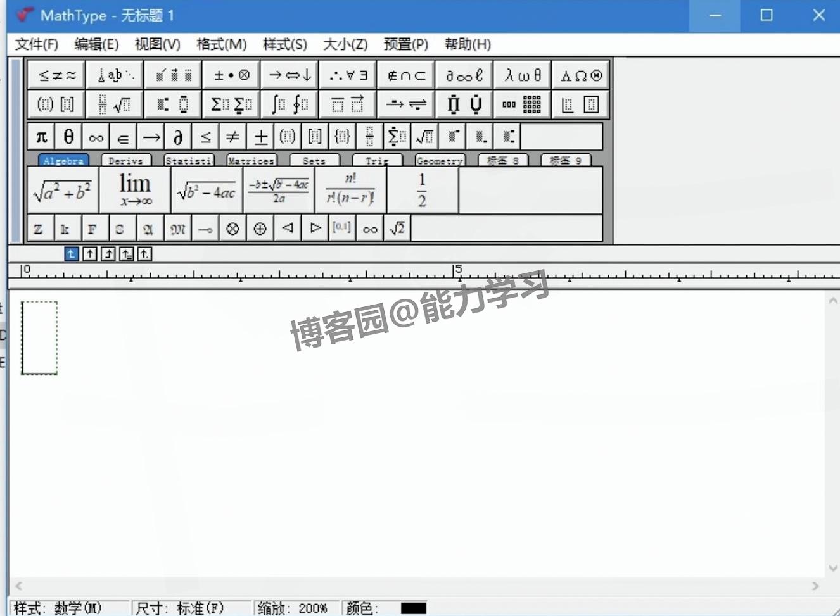Insert the theta symbol from small bar
840x616 pixels.
pos(69,137)
